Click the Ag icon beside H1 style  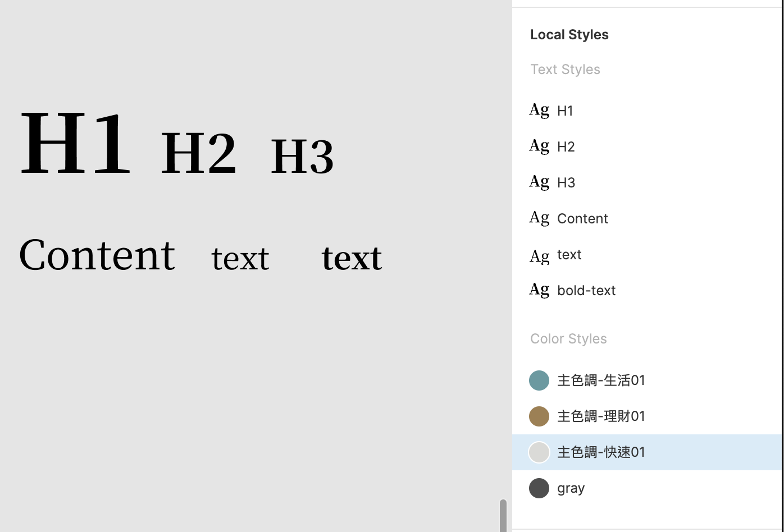point(539,111)
